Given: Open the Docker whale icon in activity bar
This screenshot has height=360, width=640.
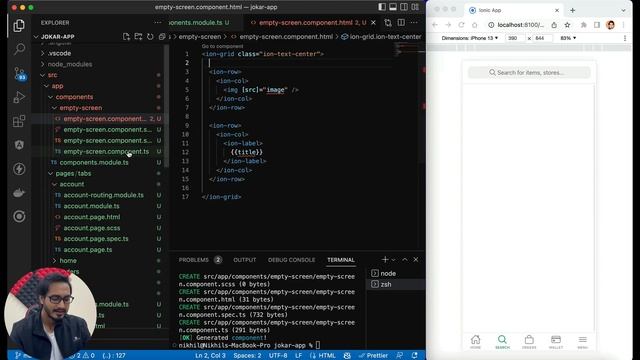Looking at the screenshot, I should pyautogui.click(x=19, y=193).
